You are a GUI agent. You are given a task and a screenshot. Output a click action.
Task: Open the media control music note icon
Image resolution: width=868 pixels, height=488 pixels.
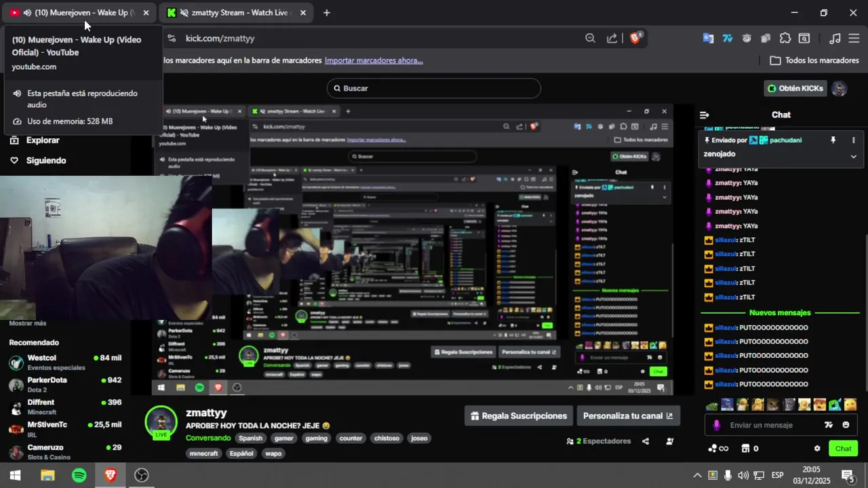tap(835, 39)
